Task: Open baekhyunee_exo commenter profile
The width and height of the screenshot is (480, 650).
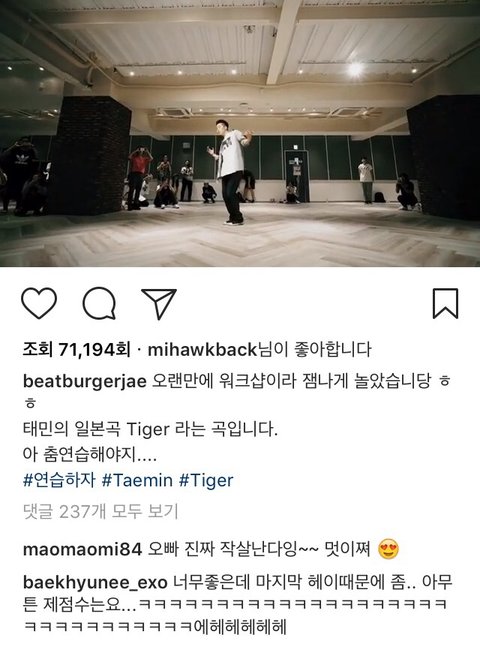Action: click(x=95, y=583)
